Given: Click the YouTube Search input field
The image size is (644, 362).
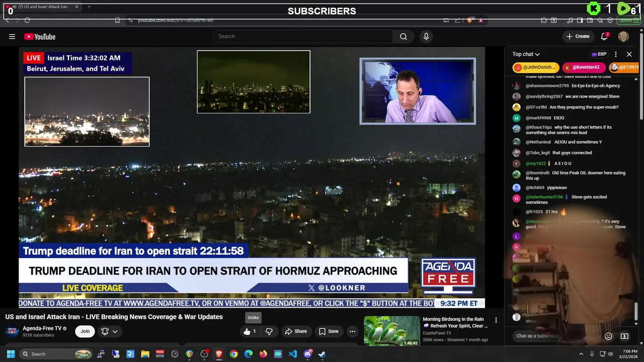Looking at the screenshot, I should coord(303,36).
